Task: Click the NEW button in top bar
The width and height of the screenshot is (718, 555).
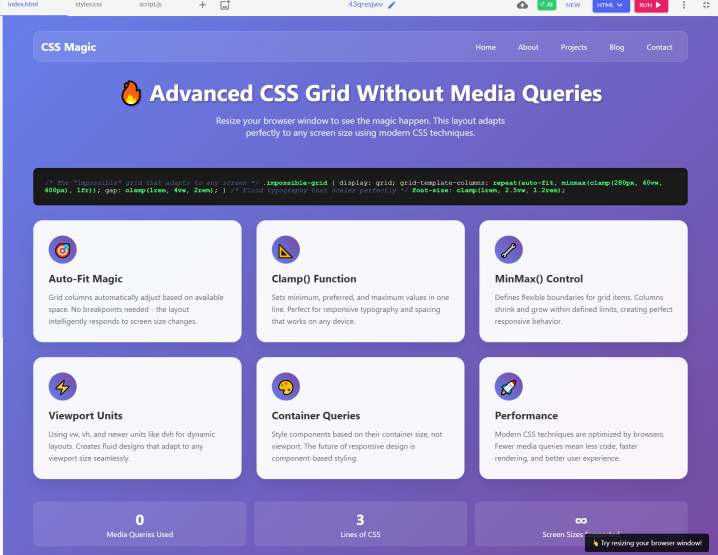Action: (x=573, y=5)
